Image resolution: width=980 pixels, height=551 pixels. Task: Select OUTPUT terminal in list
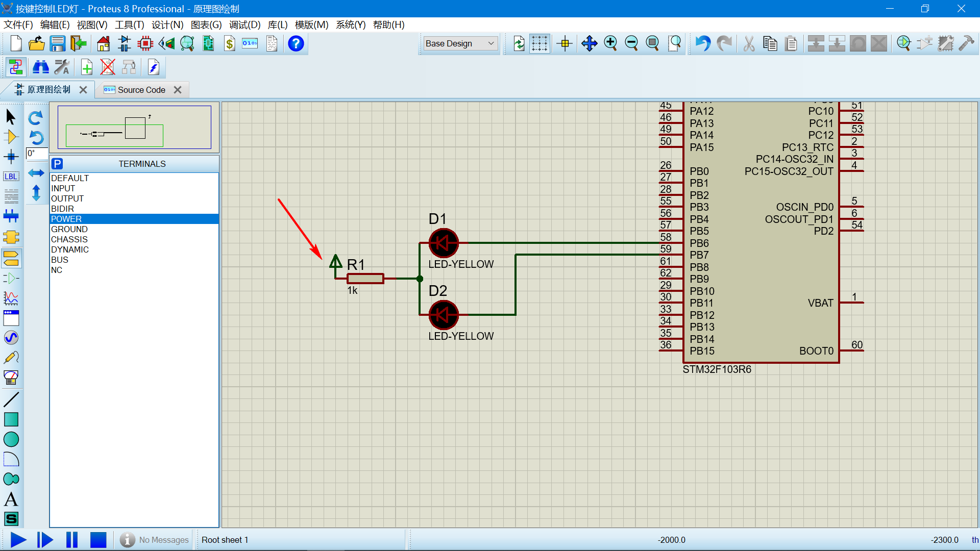[x=134, y=198]
